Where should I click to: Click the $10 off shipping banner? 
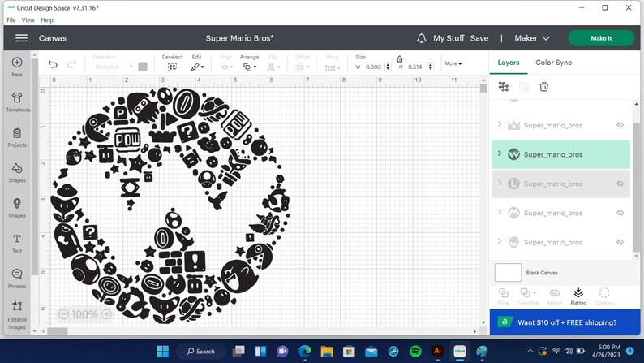(565, 322)
